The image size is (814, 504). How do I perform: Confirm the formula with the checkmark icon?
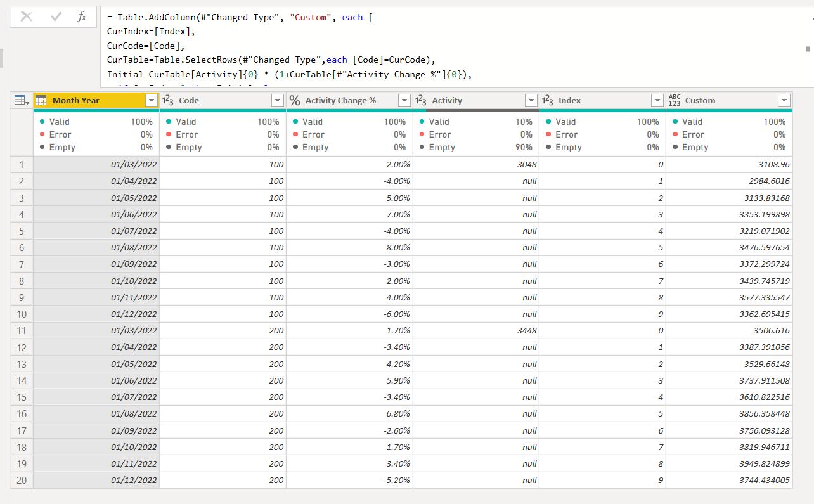[56, 17]
